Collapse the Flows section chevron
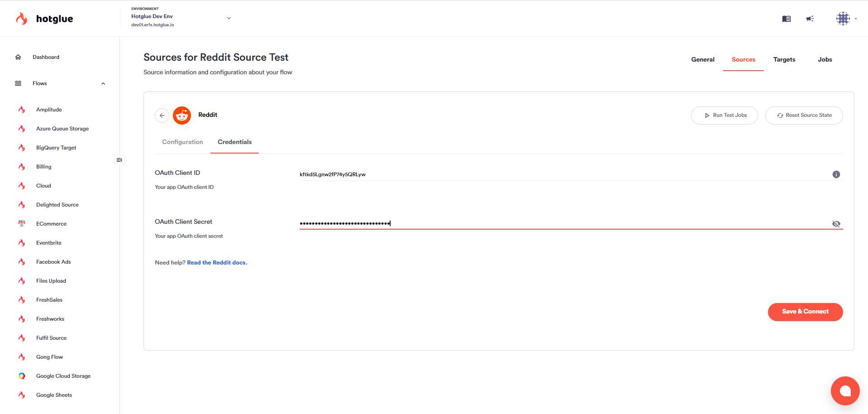The width and height of the screenshot is (868, 414). 103,83
